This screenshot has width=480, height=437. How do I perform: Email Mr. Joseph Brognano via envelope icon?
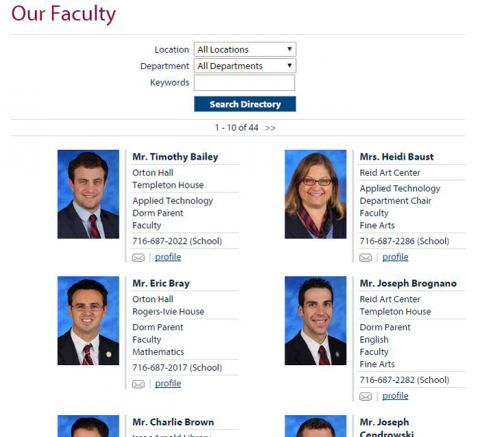[x=366, y=396]
